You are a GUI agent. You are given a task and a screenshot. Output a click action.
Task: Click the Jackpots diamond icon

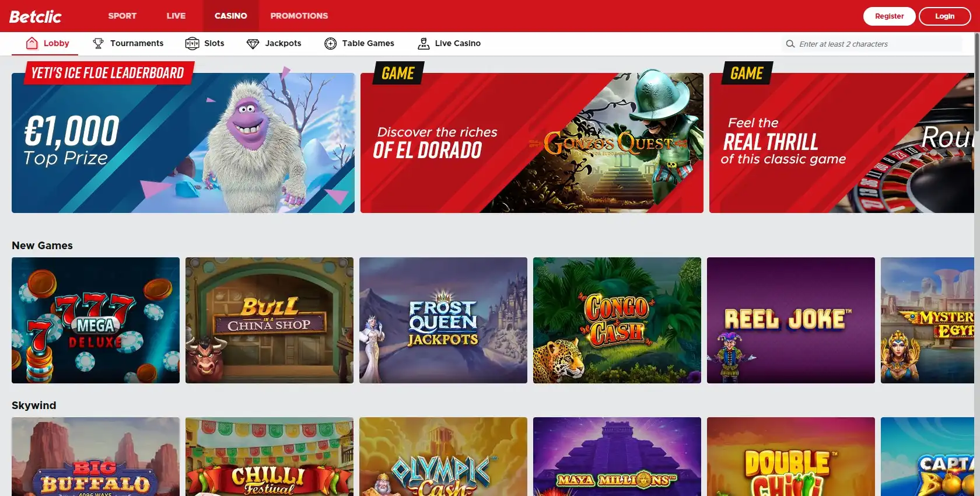[x=253, y=43]
